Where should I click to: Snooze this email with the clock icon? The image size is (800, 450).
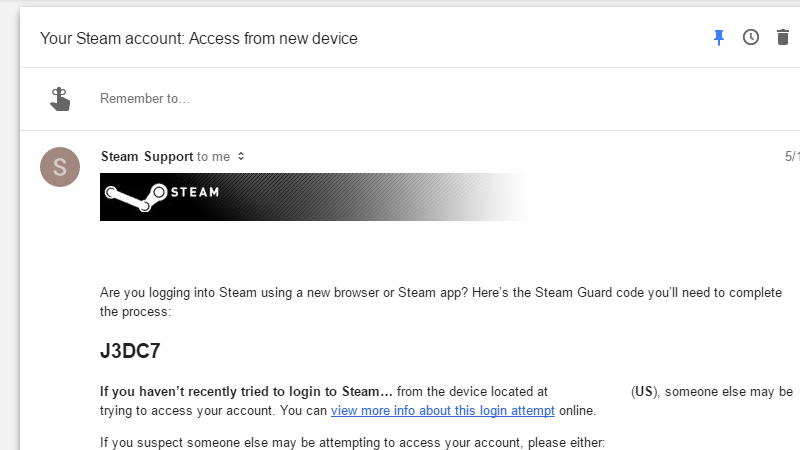point(751,37)
